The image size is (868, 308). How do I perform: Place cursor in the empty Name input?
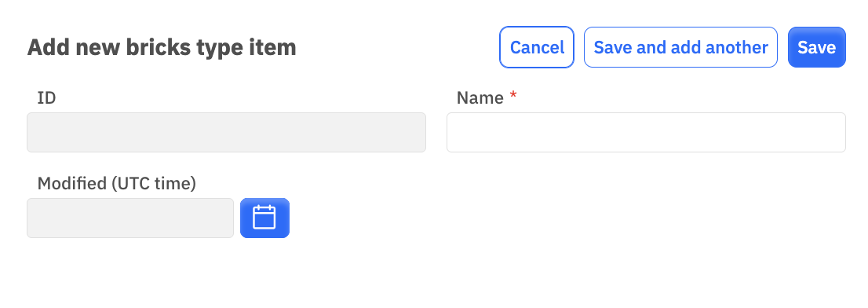[646, 133]
